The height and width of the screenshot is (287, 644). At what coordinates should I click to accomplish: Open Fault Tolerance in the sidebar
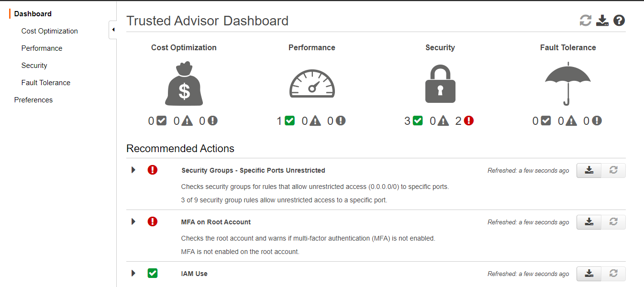click(46, 83)
